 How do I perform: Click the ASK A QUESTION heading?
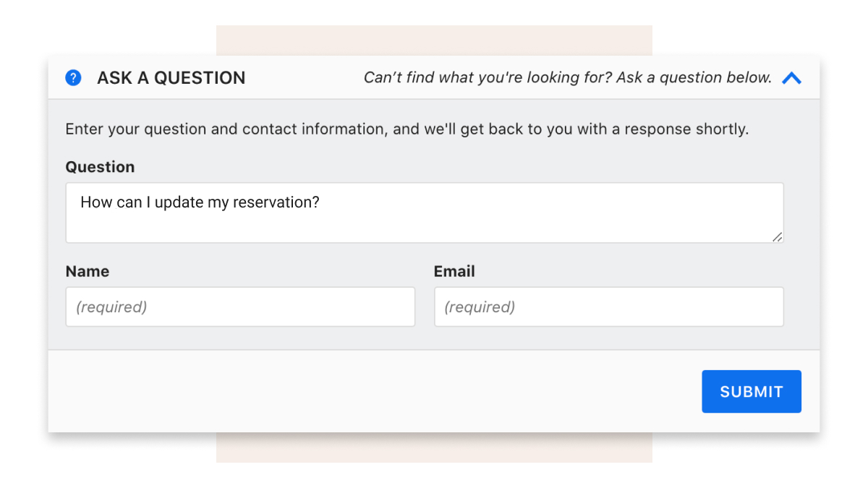click(171, 78)
